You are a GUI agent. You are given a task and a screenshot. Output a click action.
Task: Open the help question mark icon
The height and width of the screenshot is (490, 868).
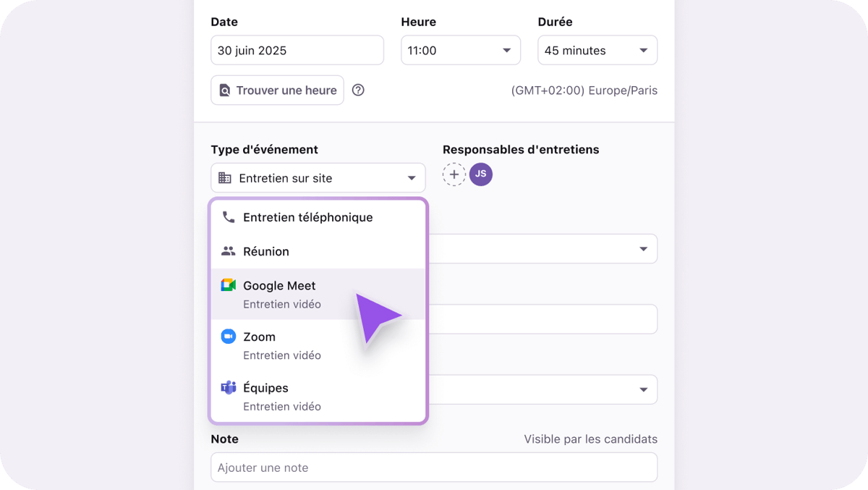(x=359, y=90)
